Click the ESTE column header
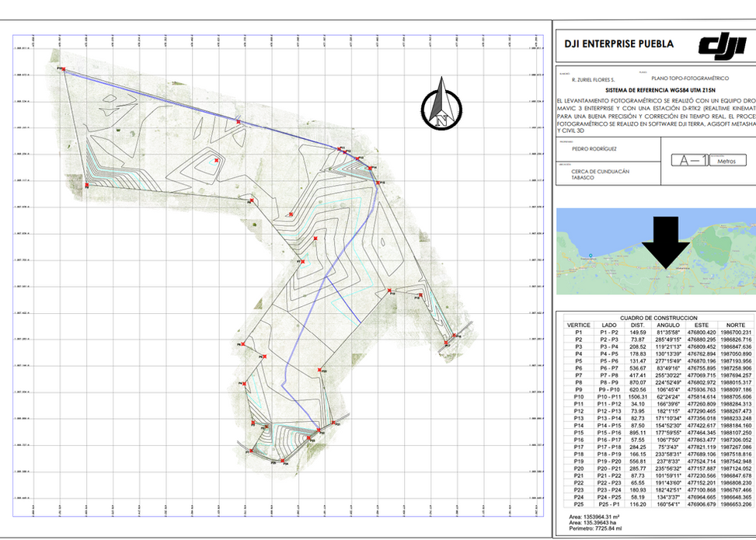Image resolution: width=756 pixels, height=540 pixels. (x=702, y=326)
